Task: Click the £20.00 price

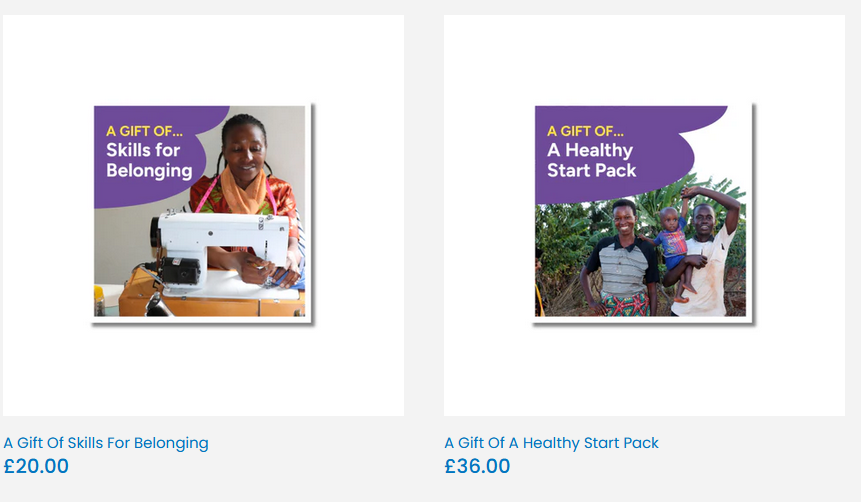Action: pyautogui.click(x=36, y=466)
